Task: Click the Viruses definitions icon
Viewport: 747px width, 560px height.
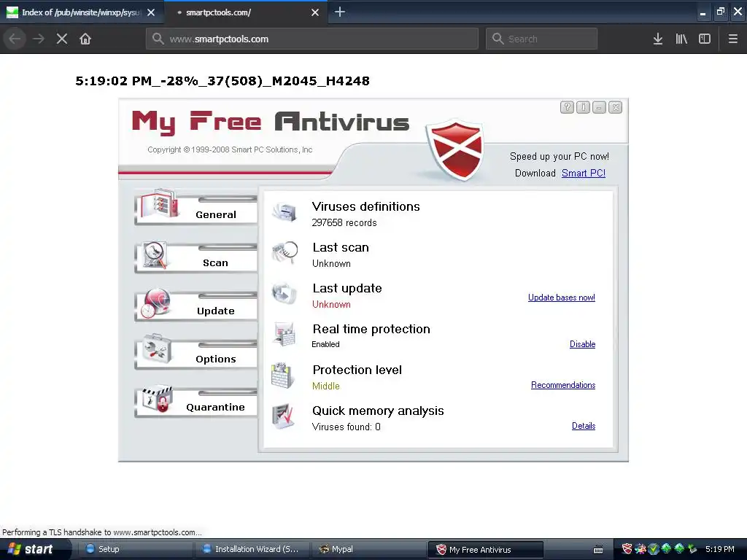Action: (x=285, y=212)
